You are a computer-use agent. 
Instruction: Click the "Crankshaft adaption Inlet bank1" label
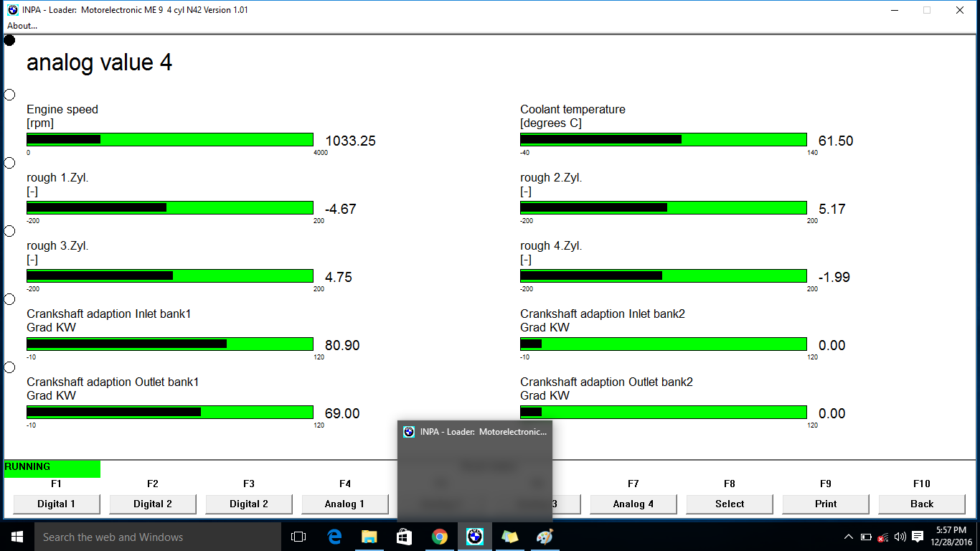pyautogui.click(x=109, y=314)
